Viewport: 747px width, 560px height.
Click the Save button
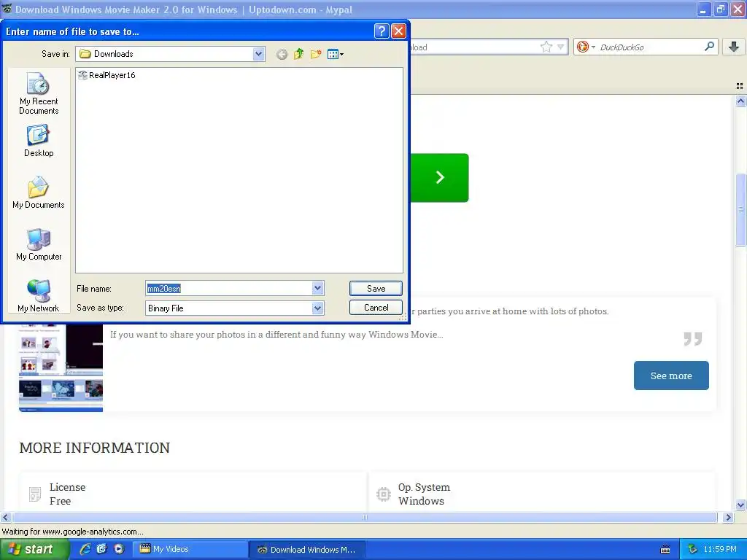376,288
